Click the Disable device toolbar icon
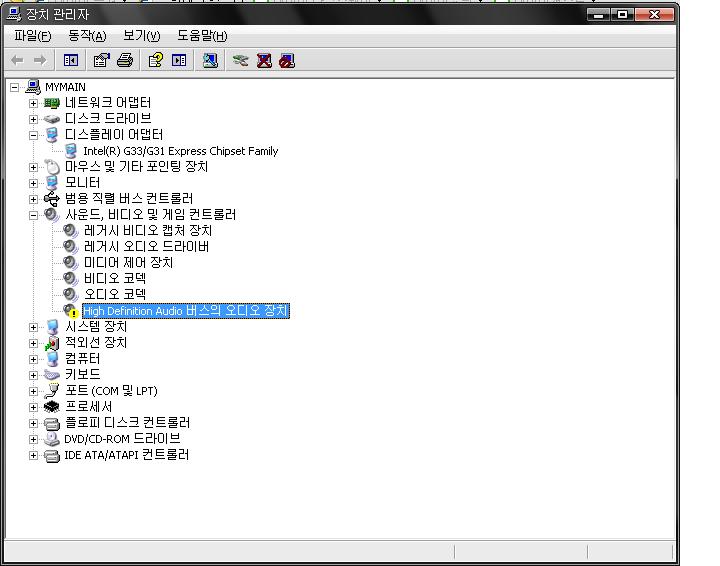Image resolution: width=720 pixels, height=566 pixels. click(287, 60)
